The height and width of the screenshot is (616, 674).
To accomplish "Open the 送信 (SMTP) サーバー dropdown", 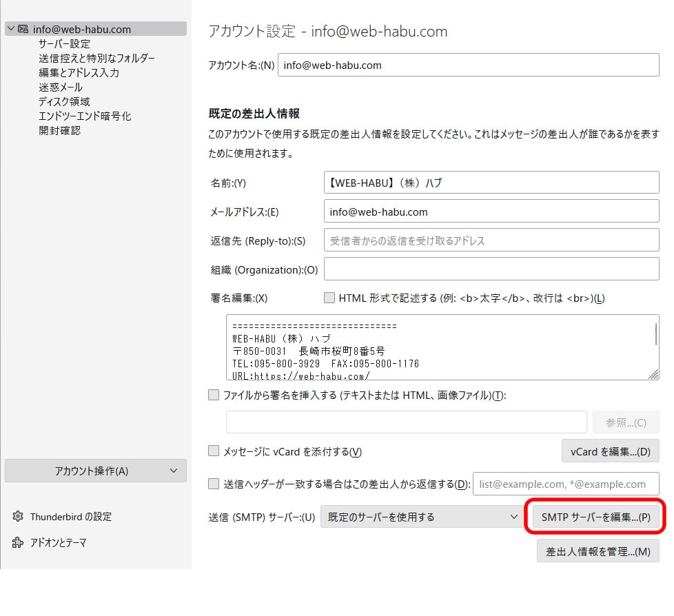I will [421, 517].
